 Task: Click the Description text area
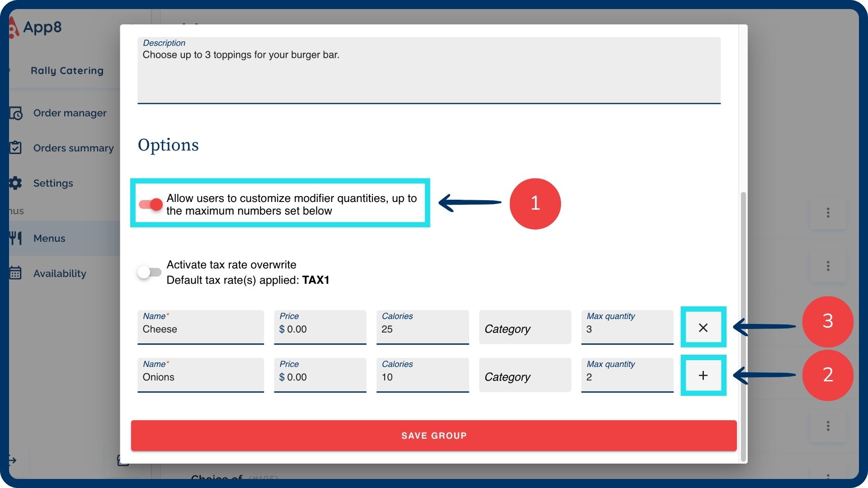click(x=429, y=72)
